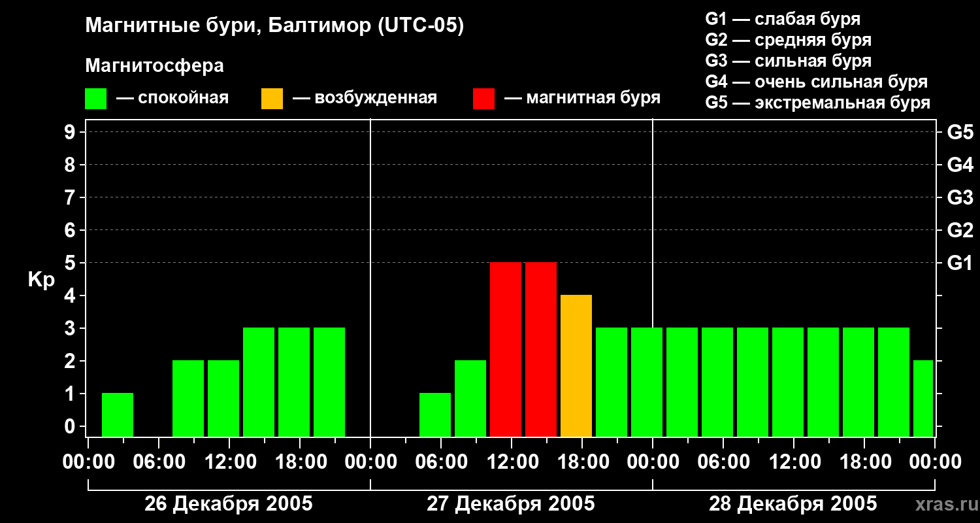This screenshot has height=523, width=980.
Task: Click the red 'магнитная буря' legend swatch
Action: (483, 99)
